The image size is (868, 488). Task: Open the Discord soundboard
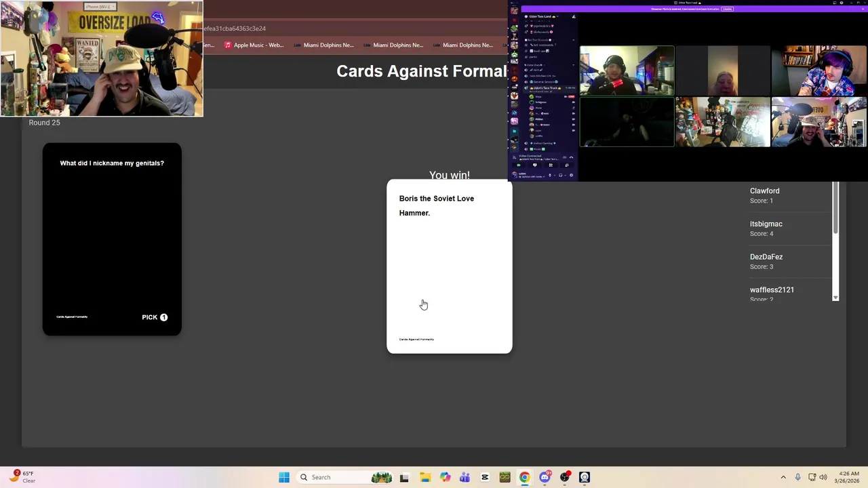click(567, 165)
